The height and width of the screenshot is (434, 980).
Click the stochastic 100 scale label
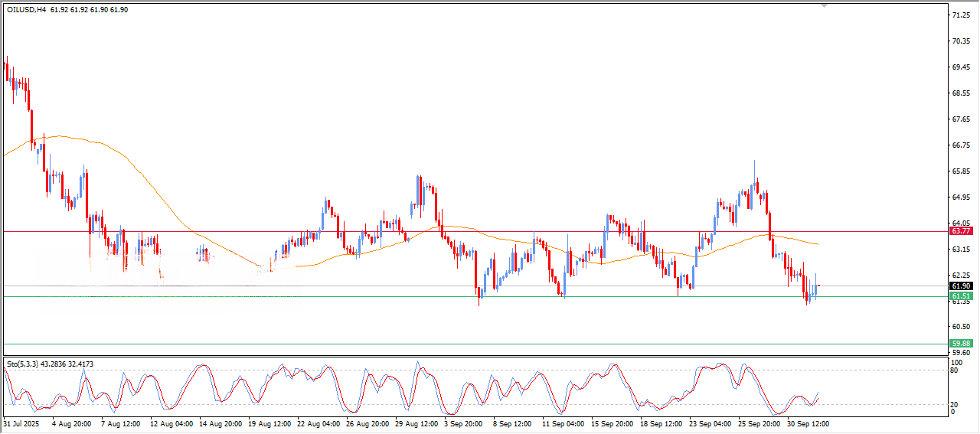(955, 362)
